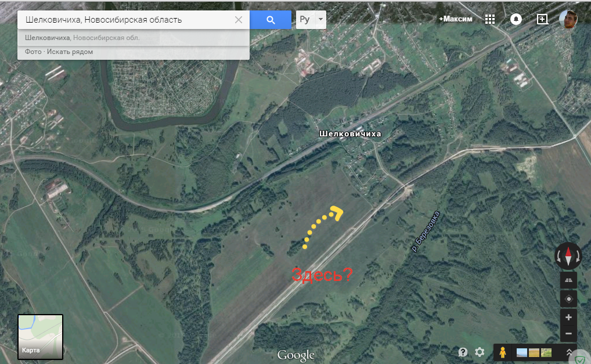
Task: Open the user account avatar
Action: (568, 19)
